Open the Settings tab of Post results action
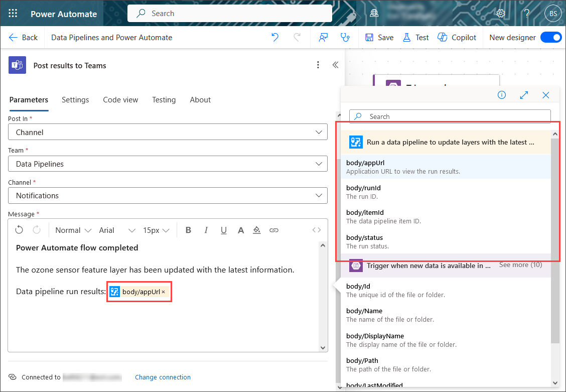The width and height of the screenshot is (566, 392). click(x=75, y=100)
